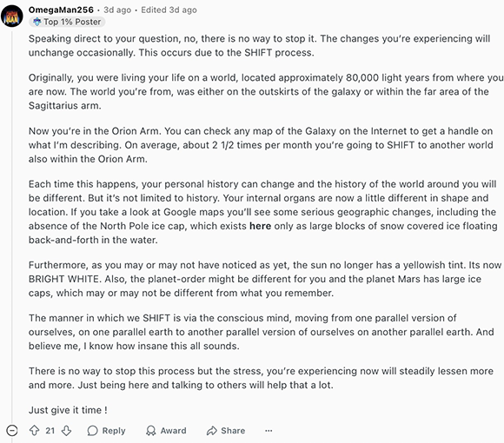Follow the bold 'here' link
The image size is (504, 443).
[261, 226]
